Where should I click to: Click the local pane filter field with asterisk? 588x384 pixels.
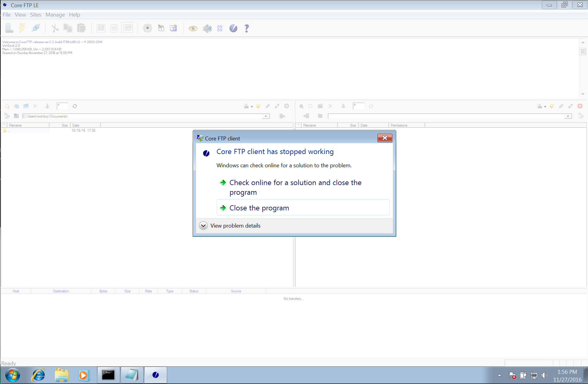[62, 106]
